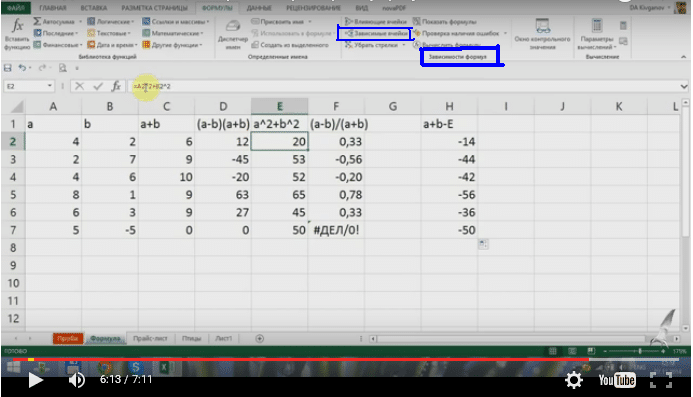Viewport: 693px width, 397px height.
Task: Switch to Page Layout view in status bar
Action: click(x=572, y=351)
